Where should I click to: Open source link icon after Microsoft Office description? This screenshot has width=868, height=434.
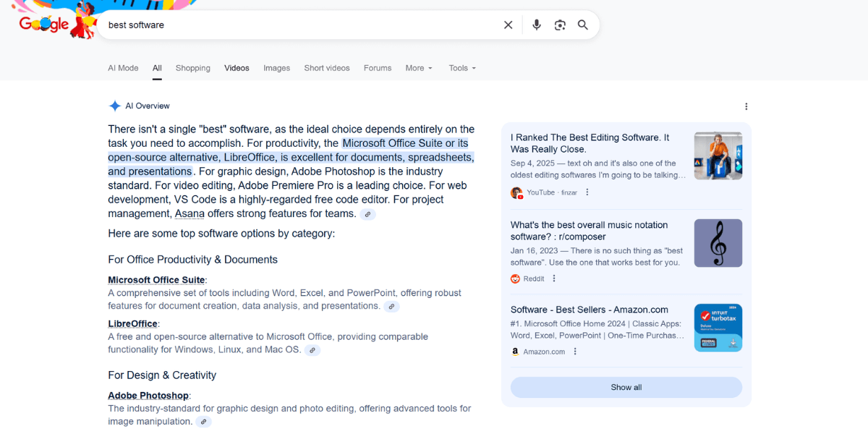[x=391, y=307]
